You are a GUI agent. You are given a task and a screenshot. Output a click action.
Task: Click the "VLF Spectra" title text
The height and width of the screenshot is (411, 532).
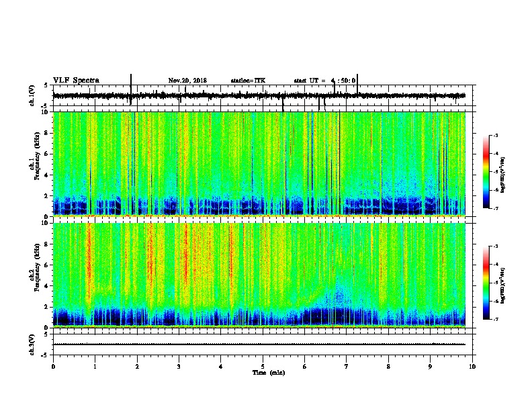pyautogui.click(x=76, y=81)
